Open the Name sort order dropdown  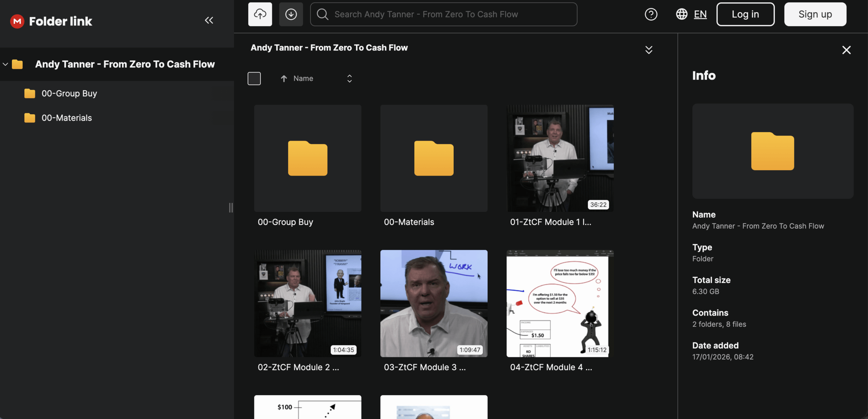coord(349,79)
